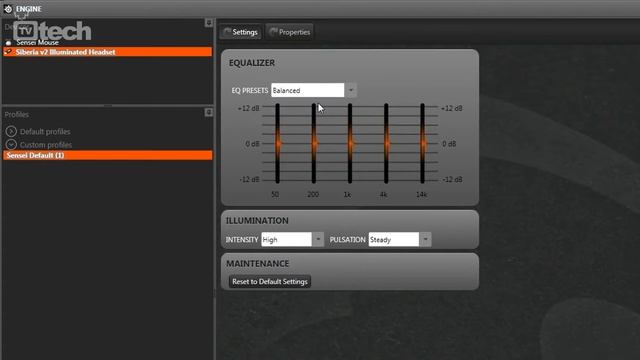Click Reset to Default Settings button
Screen dimensions: 640x360
pos(270,282)
